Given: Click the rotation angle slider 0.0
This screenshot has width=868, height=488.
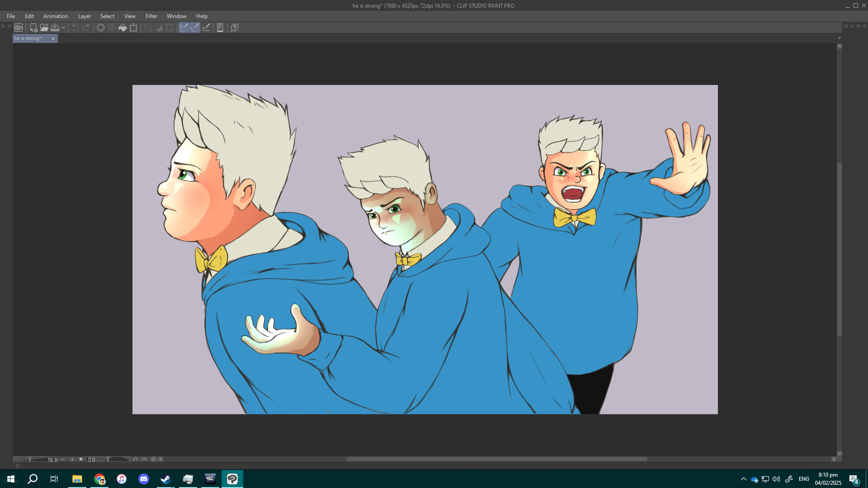Looking at the screenshot, I should [108, 459].
